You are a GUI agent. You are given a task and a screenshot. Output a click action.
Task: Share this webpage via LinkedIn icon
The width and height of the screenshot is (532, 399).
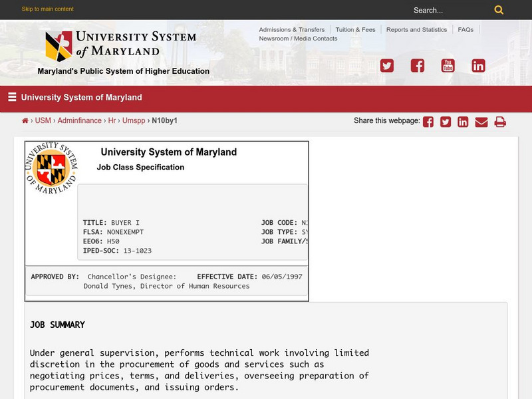pos(463,122)
